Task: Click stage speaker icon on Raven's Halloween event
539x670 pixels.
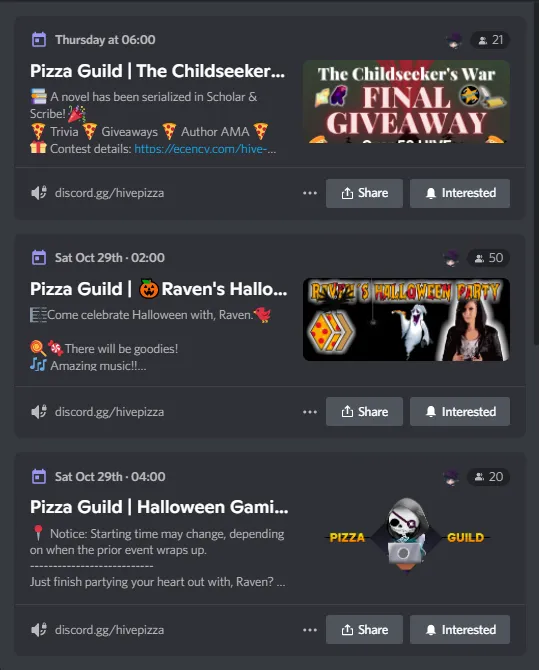Action: point(39,411)
